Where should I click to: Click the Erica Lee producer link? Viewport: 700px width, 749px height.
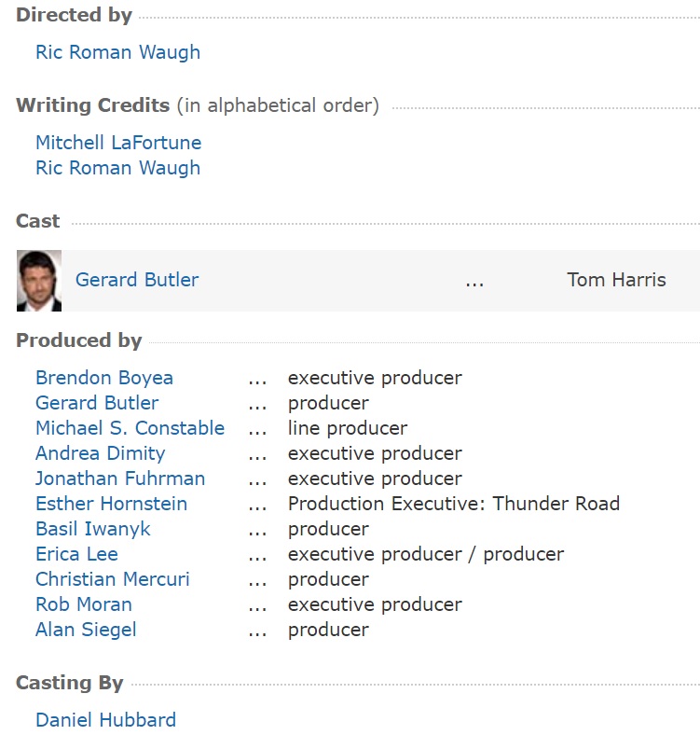[76, 554]
